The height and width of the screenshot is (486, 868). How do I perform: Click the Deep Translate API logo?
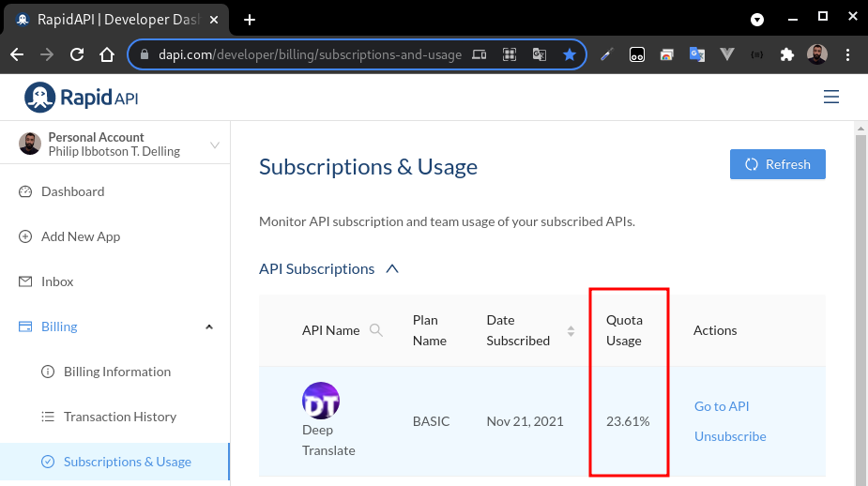(x=321, y=401)
